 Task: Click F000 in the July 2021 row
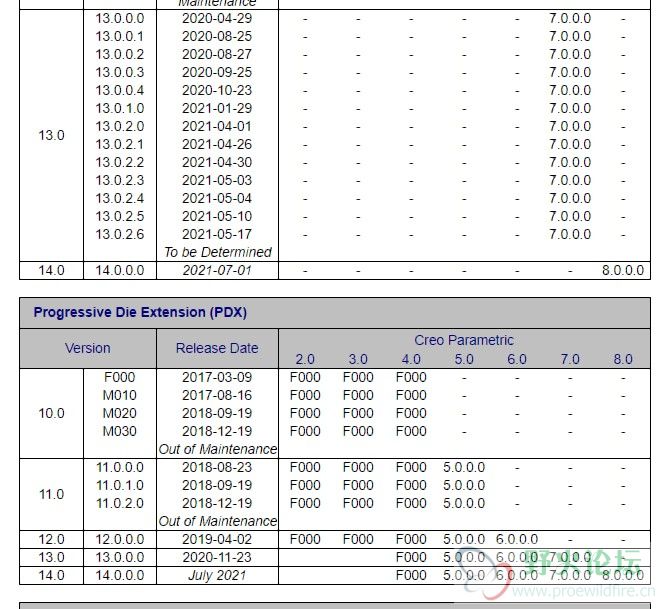411,575
